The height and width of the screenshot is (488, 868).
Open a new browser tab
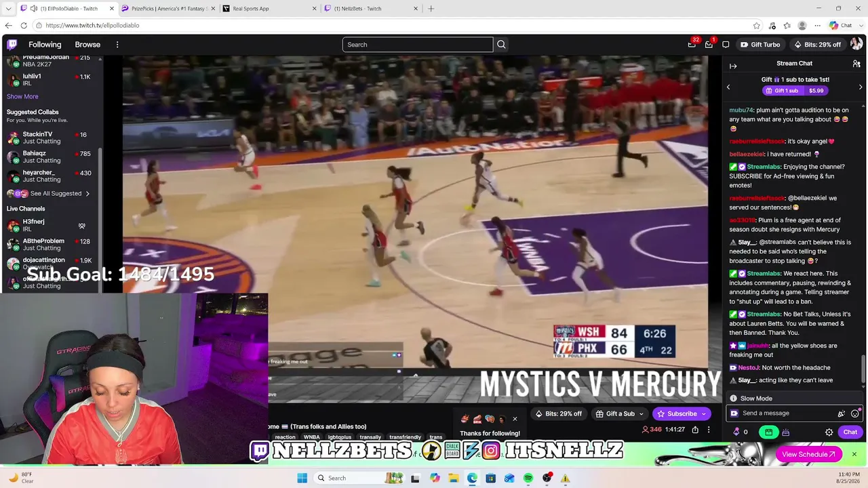(x=431, y=9)
